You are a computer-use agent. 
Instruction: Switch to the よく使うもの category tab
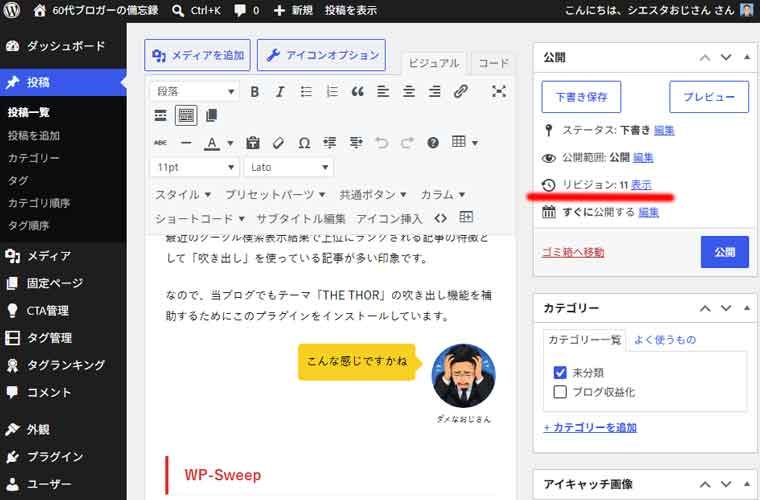pyautogui.click(x=665, y=340)
